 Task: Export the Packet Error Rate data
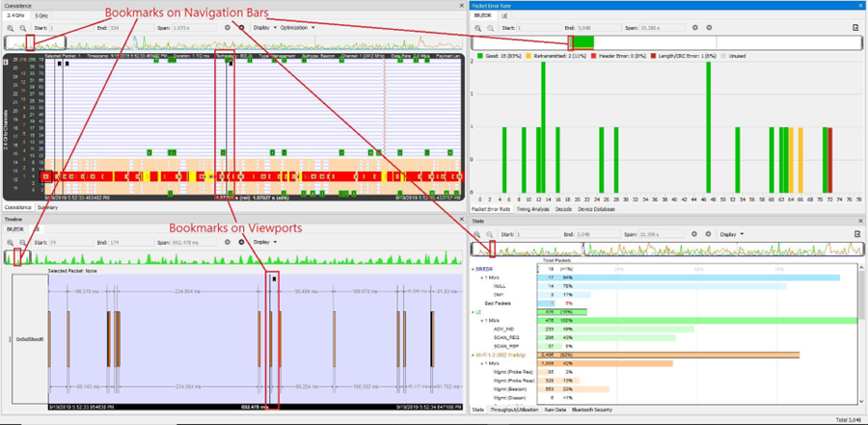point(855,27)
